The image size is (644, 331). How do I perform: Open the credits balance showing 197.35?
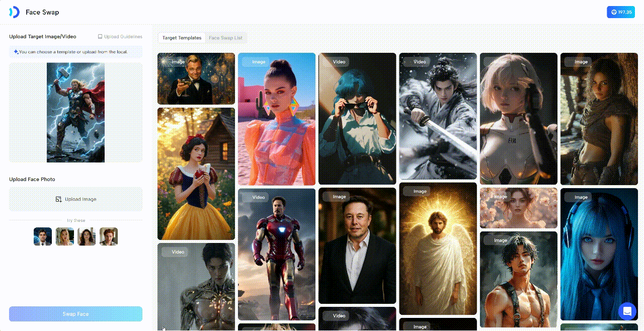click(620, 12)
